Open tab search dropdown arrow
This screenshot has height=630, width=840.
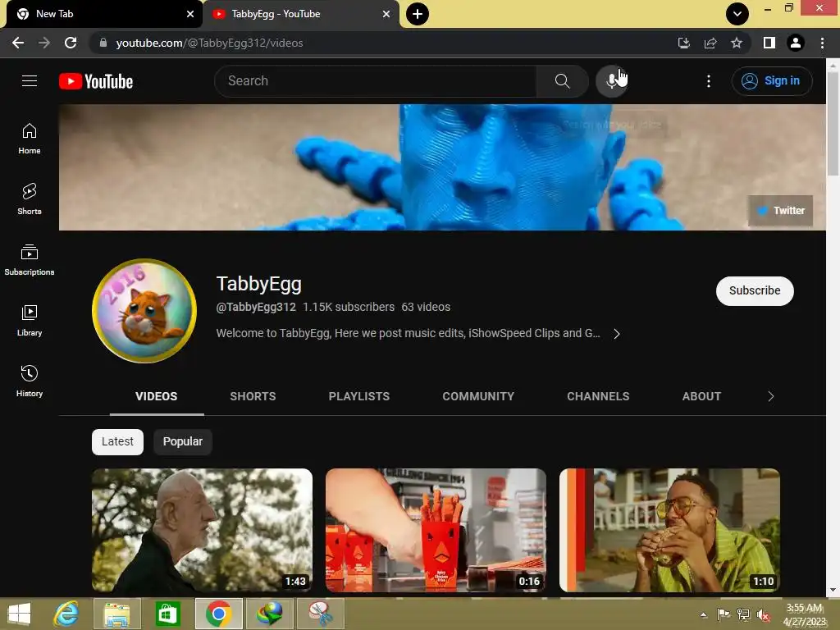pyautogui.click(x=737, y=14)
